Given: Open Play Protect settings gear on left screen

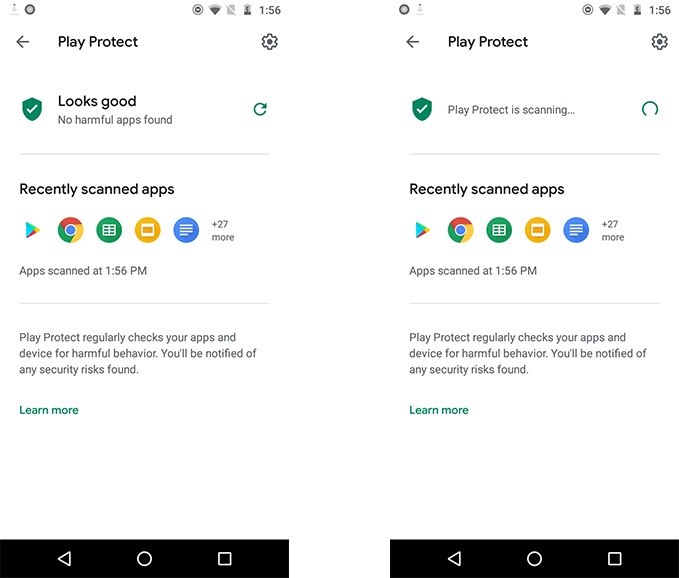Looking at the screenshot, I should tap(269, 42).
